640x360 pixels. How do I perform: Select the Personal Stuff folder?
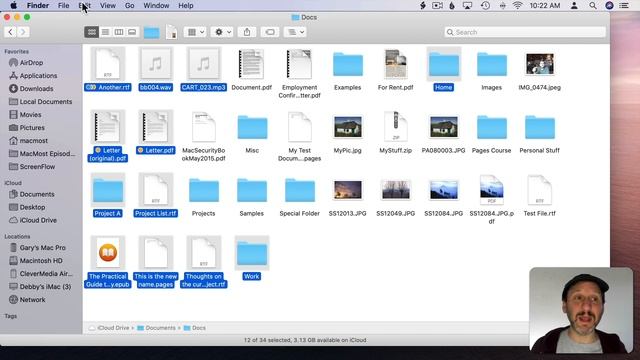point(540,127)
